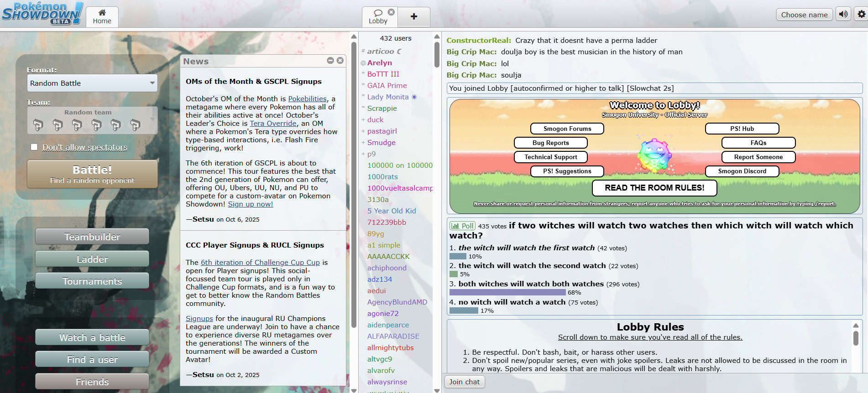
Task: Open the Format dropdown showing Random Battle
Action: pyautogui.click(x=92, y=83)
